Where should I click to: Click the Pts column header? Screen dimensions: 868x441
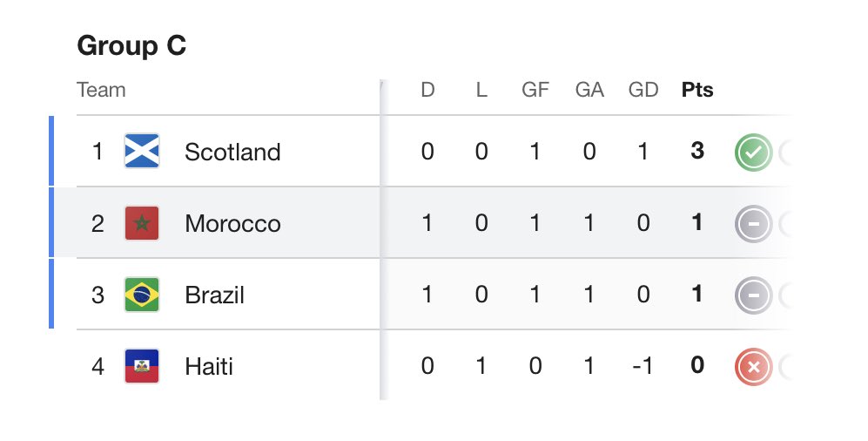coord(697,89)
